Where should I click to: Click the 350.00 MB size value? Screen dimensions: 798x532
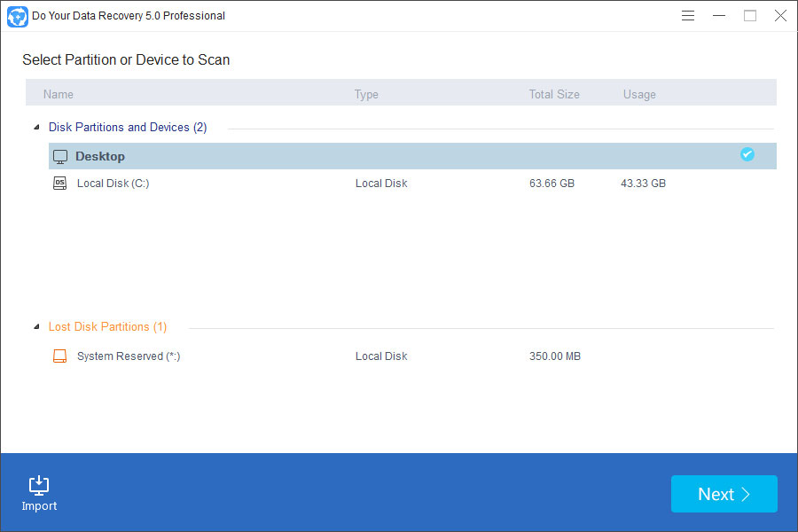click(x=555, y=356)
